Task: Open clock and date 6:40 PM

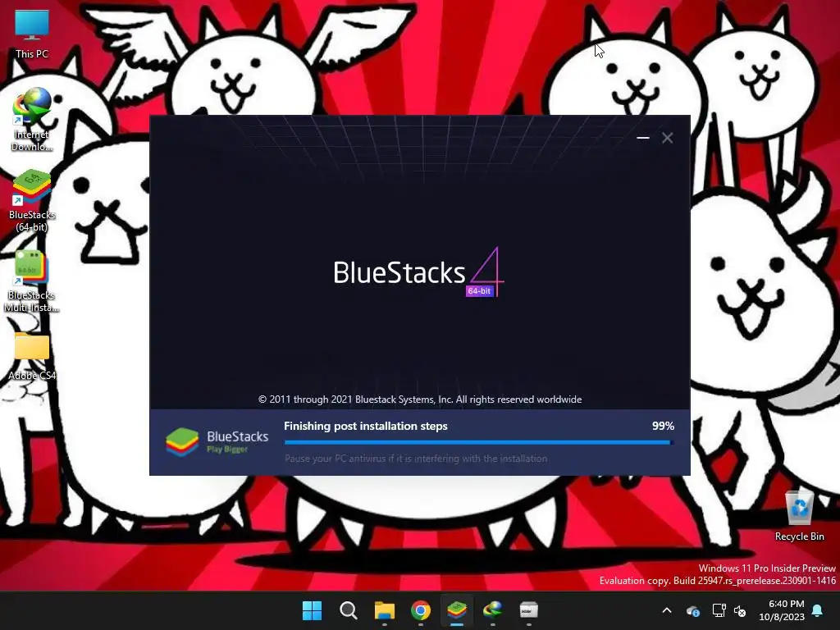Action: click(782, 610)
